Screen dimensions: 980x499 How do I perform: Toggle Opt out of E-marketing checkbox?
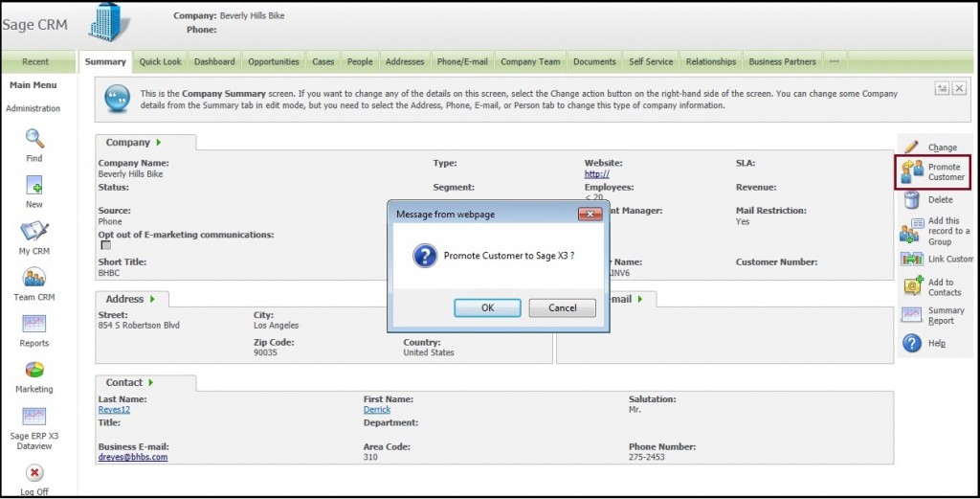[106, 245]
